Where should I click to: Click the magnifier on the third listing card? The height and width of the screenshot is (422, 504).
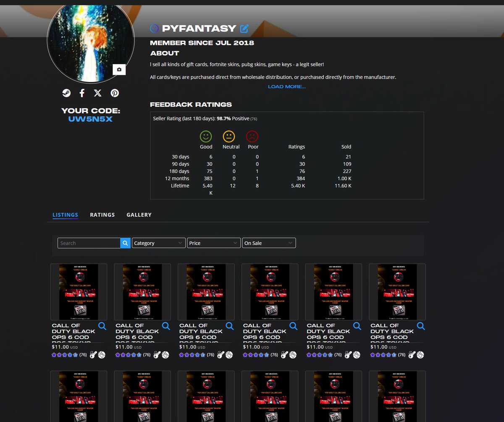230,326
